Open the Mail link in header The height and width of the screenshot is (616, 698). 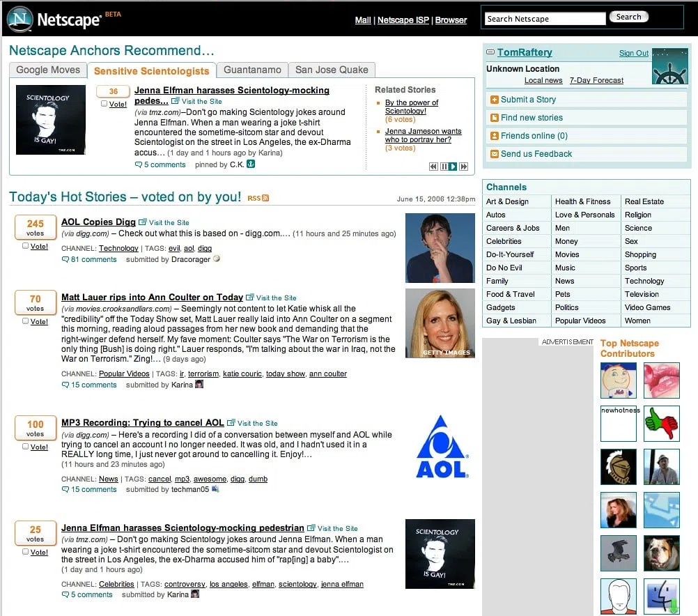[363, 20]
